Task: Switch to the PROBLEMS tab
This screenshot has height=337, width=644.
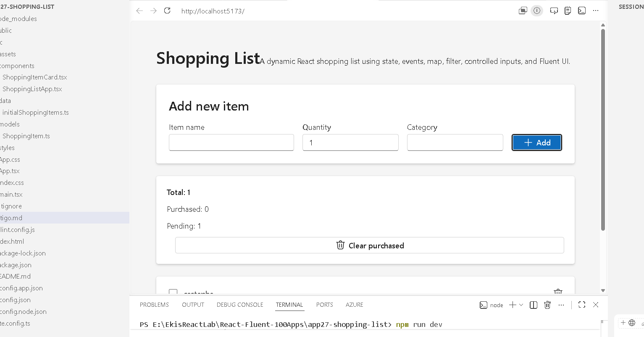Action: click(x=154, y=305)
